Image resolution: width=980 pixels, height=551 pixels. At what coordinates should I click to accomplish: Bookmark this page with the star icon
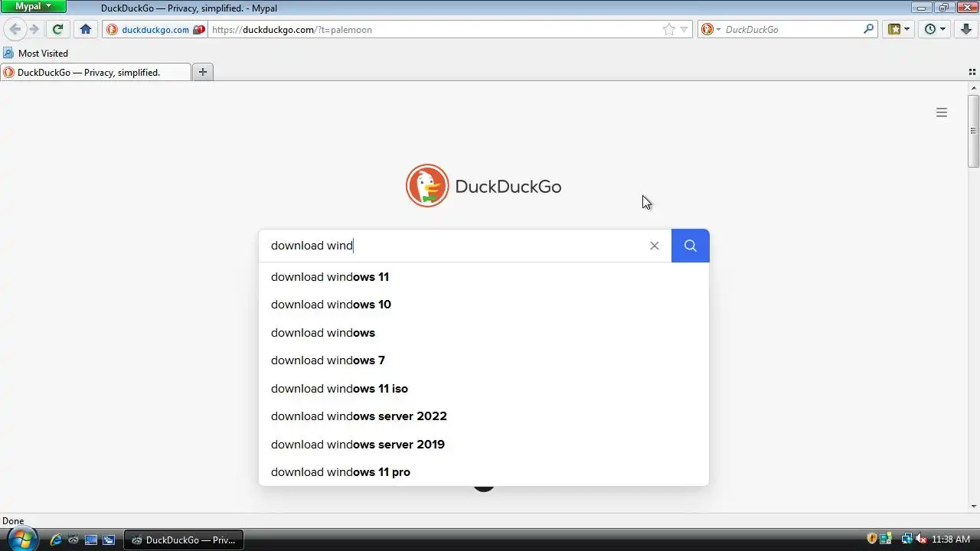pos(668,30)
